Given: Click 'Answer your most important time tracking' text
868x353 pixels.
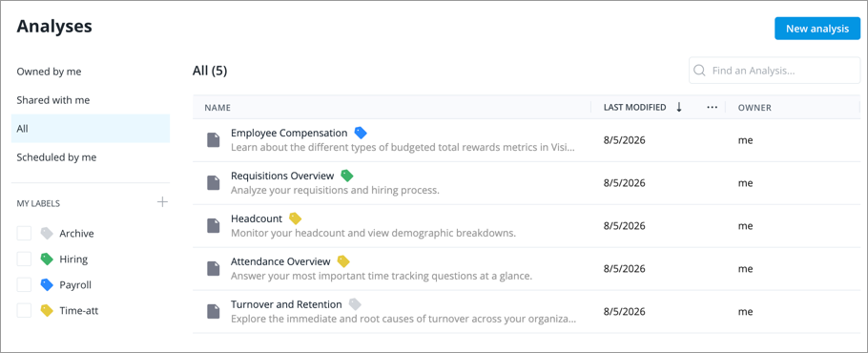Looking at the screenshot, I should coord(382,276).
